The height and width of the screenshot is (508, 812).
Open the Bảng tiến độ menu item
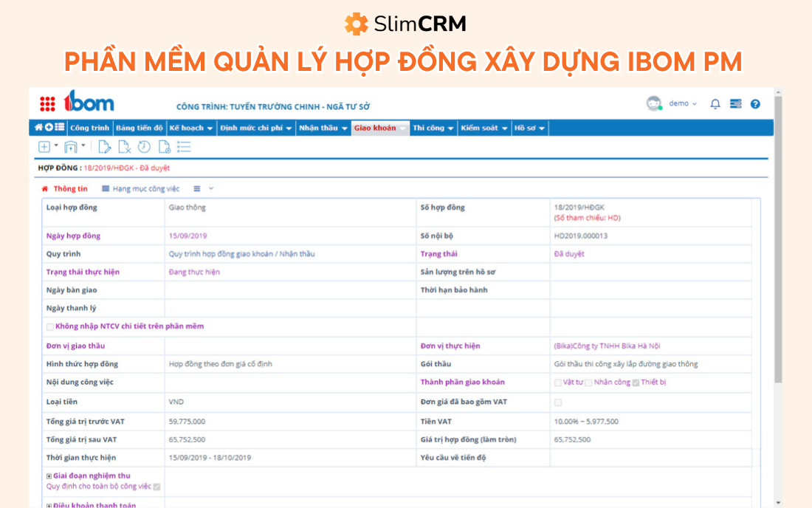tap(140, 128)
